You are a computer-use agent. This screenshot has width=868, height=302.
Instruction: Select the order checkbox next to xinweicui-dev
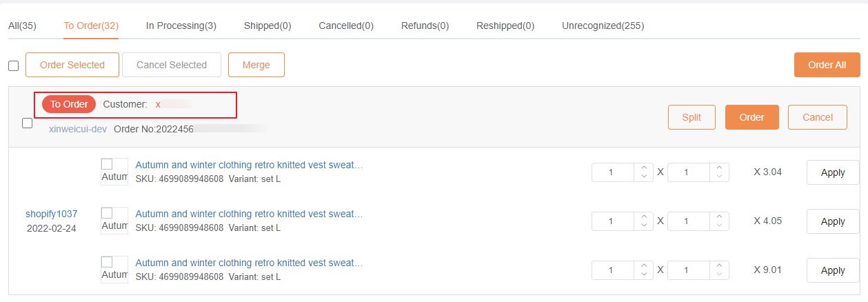[x=28, y=123]
